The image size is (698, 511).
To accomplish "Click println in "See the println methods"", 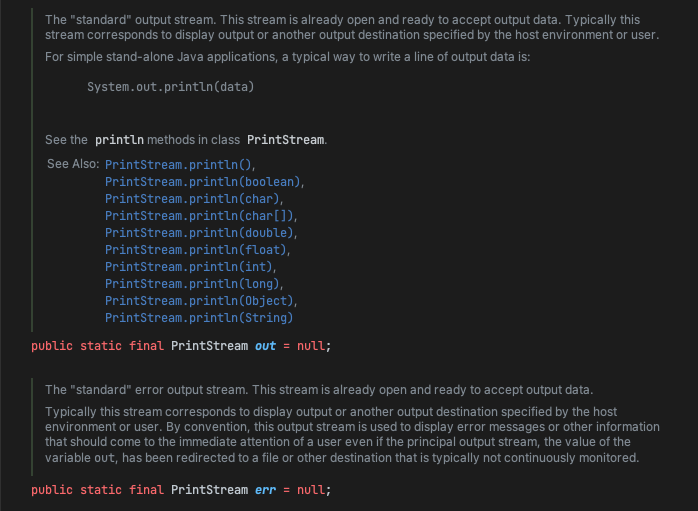I will (123, 139).
